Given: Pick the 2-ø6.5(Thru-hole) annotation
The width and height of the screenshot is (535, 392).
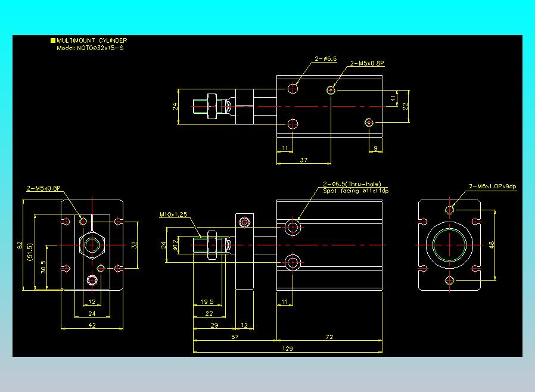Looking at the screenshot, I should [352, 184].
